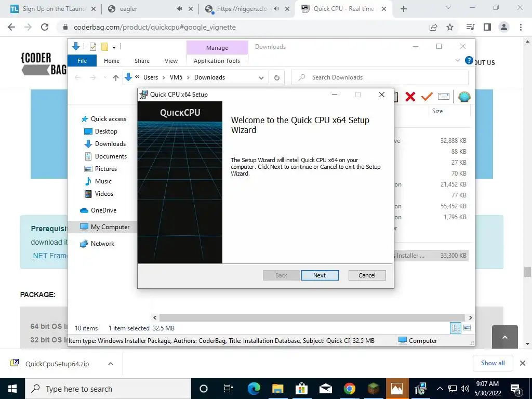Open Mail app from taskbar

[325, 389]
